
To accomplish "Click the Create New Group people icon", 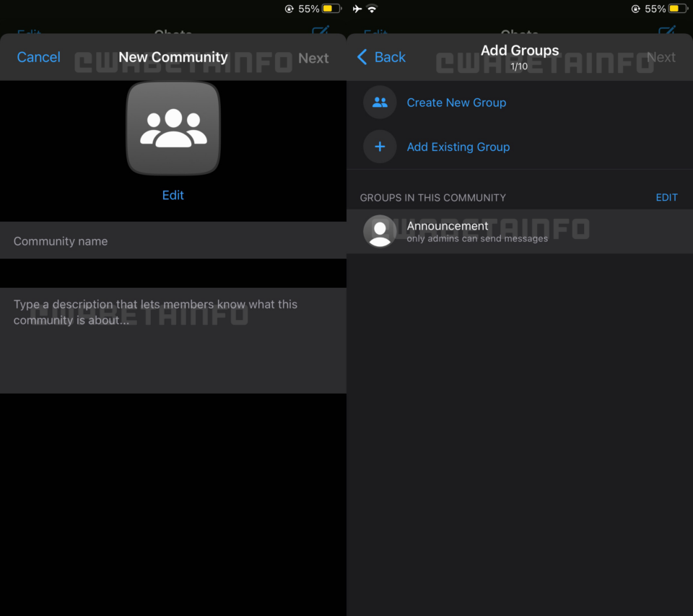I will click(x=380, y=103).
